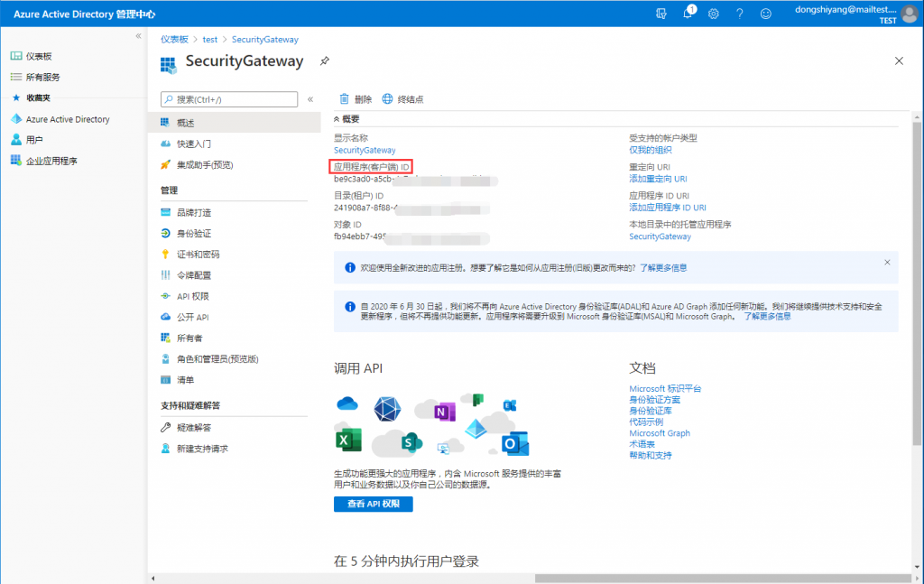Close the SecurityGateway blade
Image resolution: width=924 pixels, height=584 pixels.
[899, 60]
